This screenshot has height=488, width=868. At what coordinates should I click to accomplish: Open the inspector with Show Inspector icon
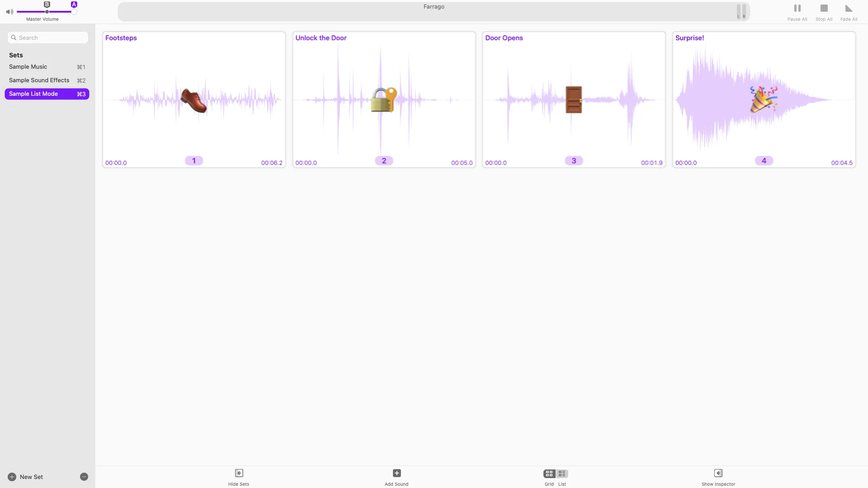718,473
